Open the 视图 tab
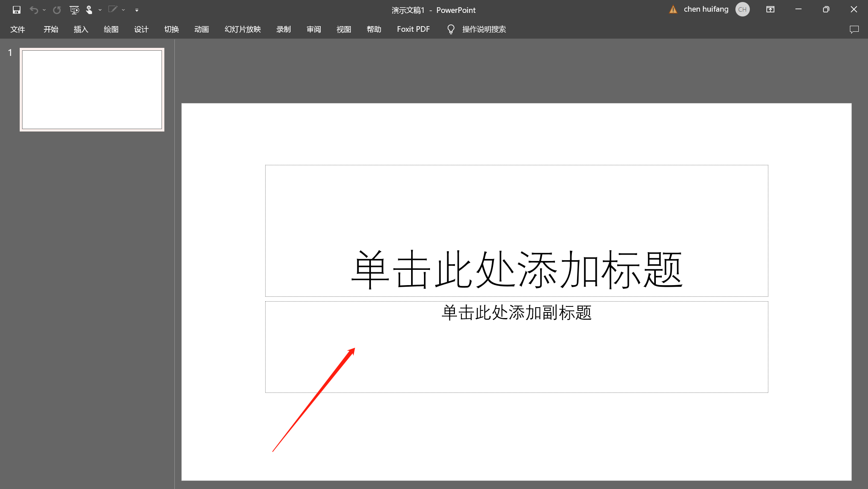 pos(344,29)
